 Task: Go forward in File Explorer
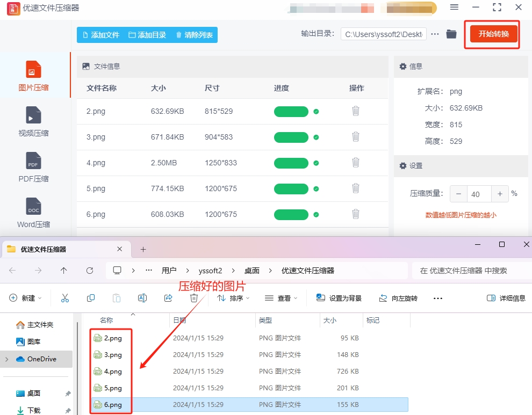click(x=38, y=271)
